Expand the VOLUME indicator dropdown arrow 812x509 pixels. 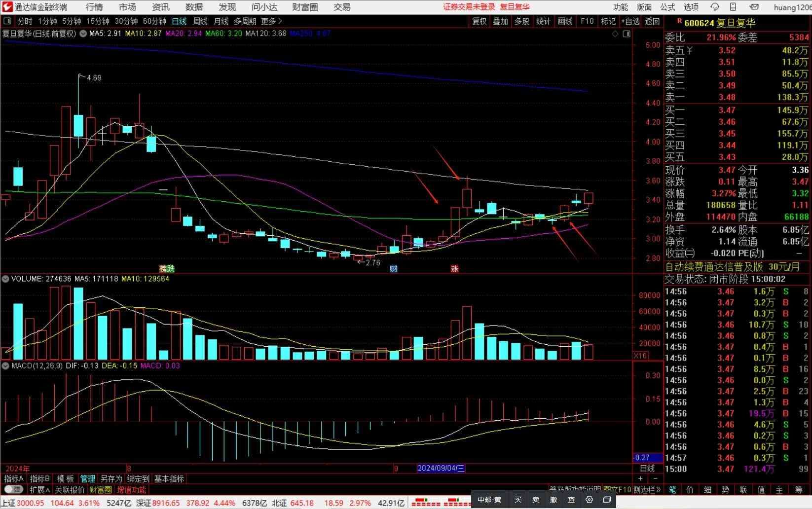click(x=5, y=279)
